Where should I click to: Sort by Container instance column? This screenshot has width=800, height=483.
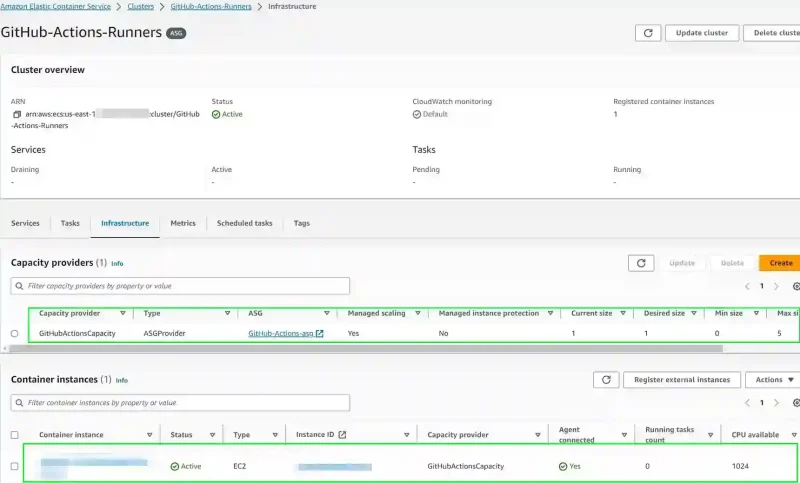click(x=149, y=435)
